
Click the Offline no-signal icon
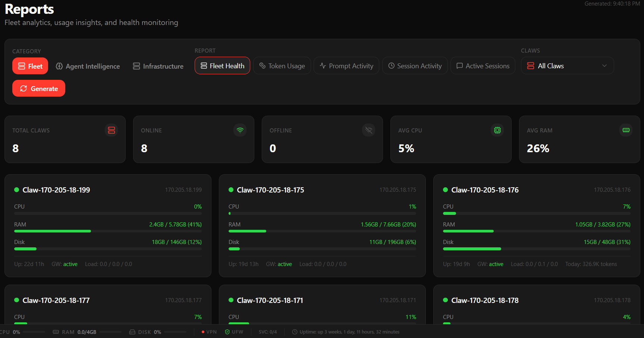coord(369,130)
